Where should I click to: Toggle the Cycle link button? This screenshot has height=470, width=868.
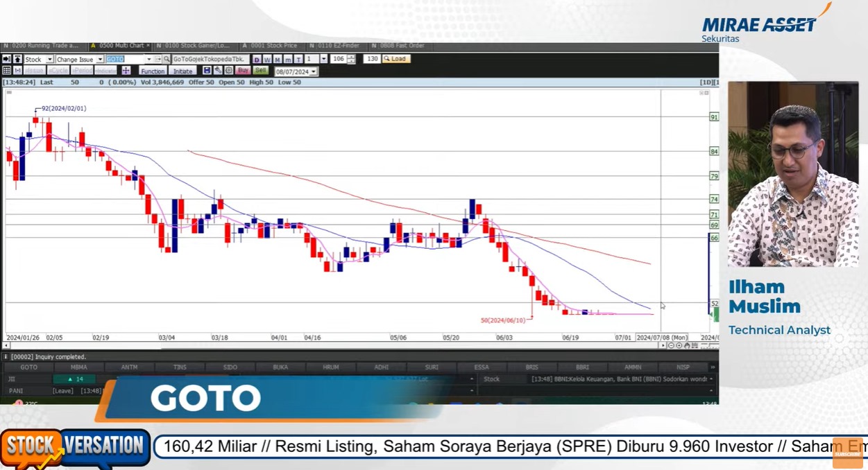pyautogui.click(x=58, y=71)
